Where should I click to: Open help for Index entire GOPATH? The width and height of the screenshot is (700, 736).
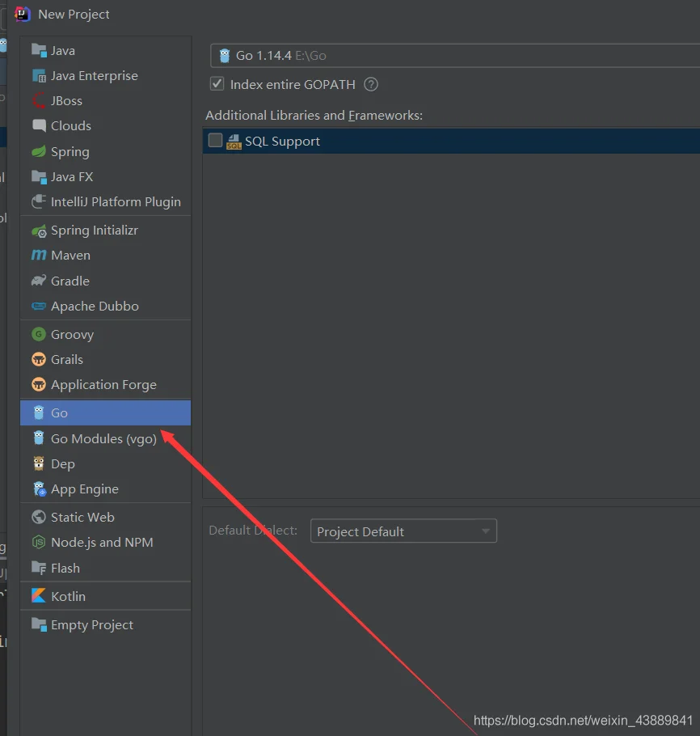[x=371, y=84]
